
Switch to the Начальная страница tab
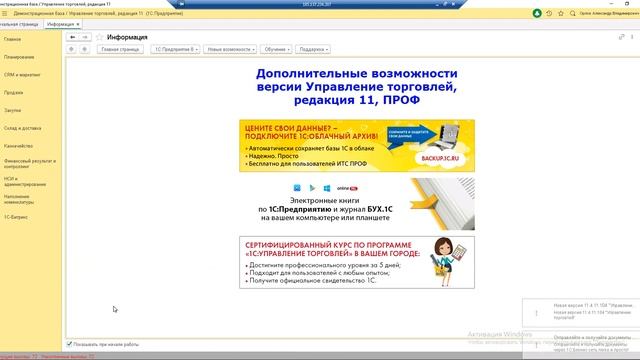pos(20,24)
